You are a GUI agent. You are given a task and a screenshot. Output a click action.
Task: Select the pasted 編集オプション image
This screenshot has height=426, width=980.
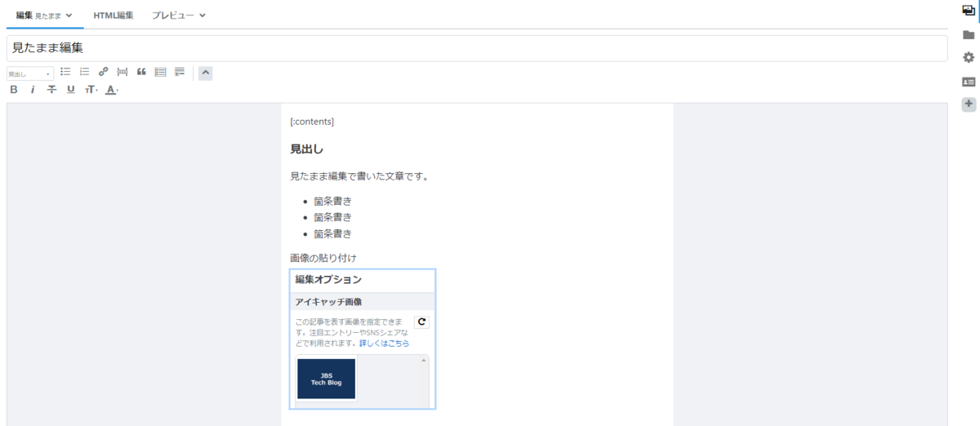coord(363,339)
